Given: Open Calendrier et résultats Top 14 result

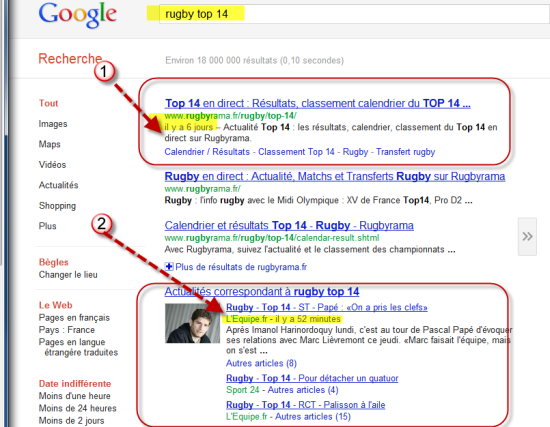Looking at the screenshot, I should (289, 225).
